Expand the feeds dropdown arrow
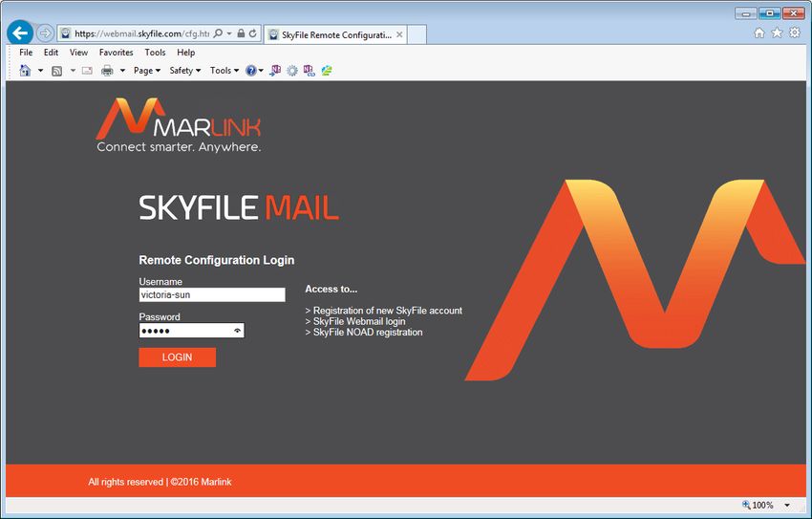This screenshot has width=812, height=519. pos(73,71)
